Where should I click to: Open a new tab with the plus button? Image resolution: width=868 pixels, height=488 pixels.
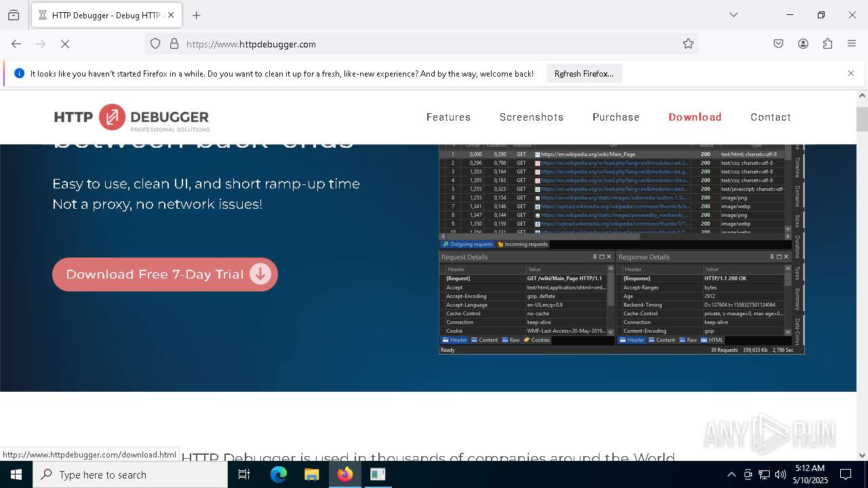[197, 15]
